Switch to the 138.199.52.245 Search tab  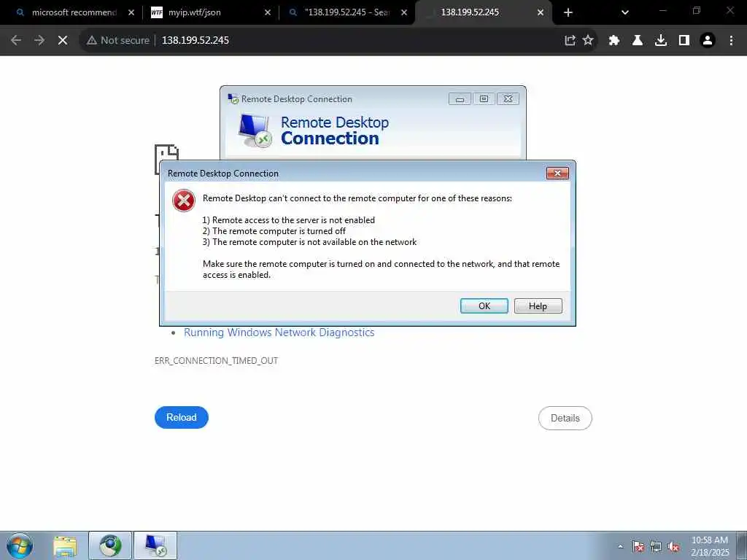pos(347,12)
